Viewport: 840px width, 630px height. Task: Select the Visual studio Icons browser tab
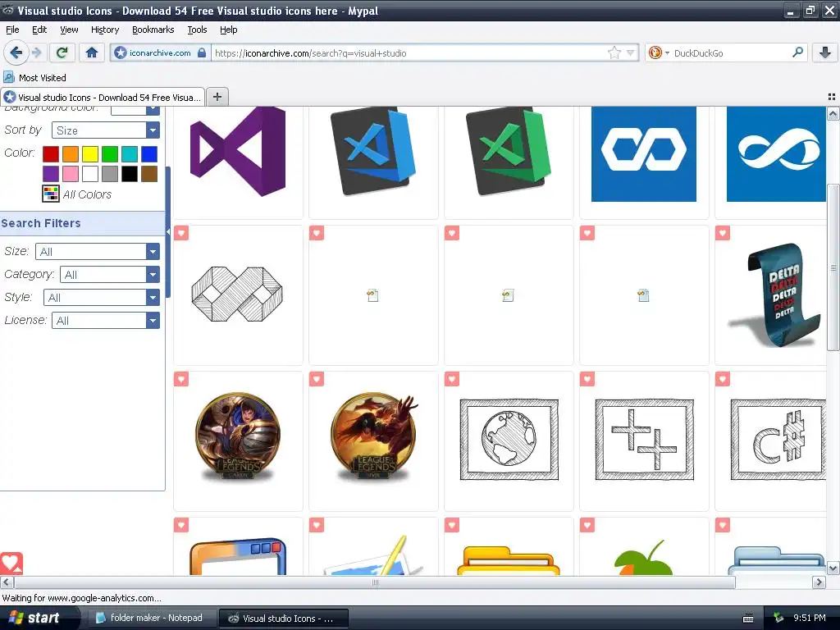tap(103, 97)
